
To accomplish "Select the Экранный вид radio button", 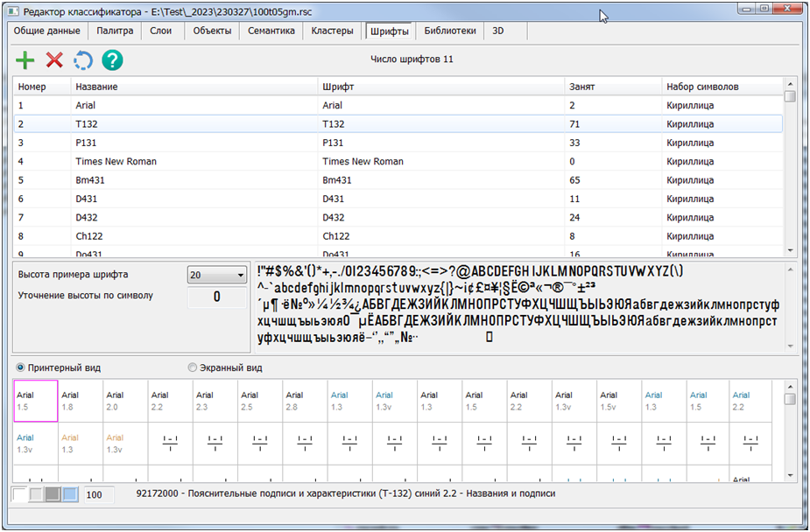I will pos(193,367).
